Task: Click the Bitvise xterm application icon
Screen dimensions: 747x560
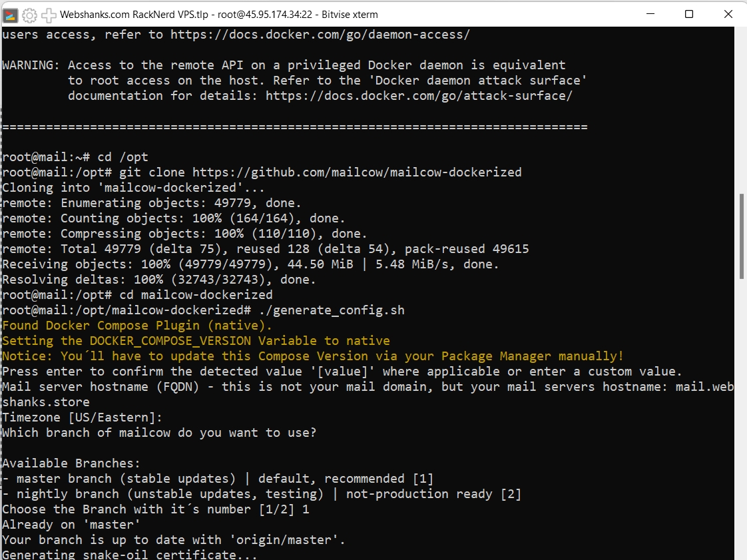Action: coord(11,14)
